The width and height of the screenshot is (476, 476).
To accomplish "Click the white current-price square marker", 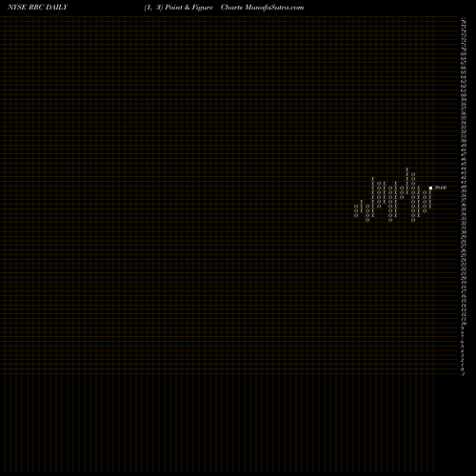I will [x=430, y=188].
